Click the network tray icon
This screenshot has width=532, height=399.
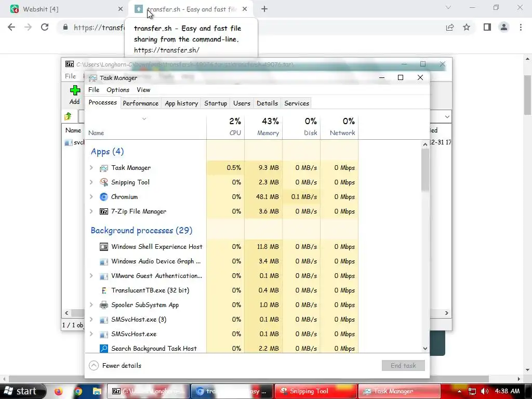[x=472, y=391]
